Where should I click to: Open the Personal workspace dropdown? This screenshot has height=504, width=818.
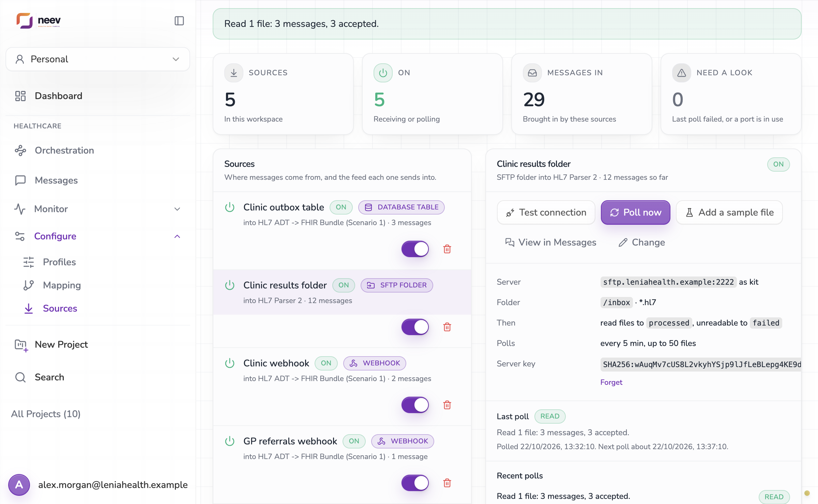click(98, 59)
